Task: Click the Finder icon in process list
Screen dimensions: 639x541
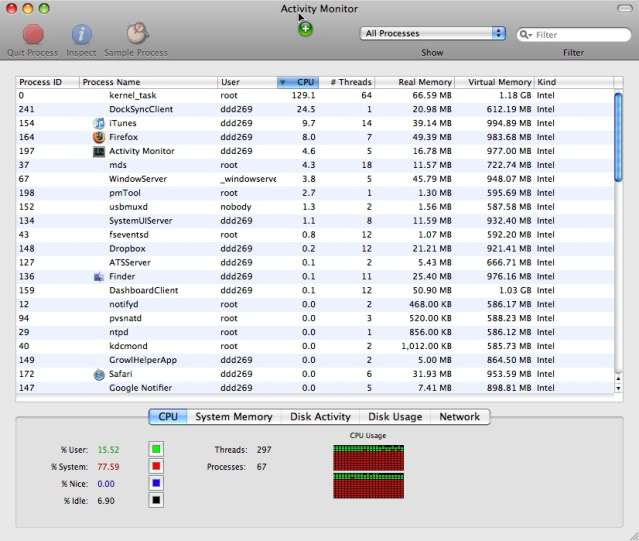Action: pyautogui.click(x=99, y=277)
